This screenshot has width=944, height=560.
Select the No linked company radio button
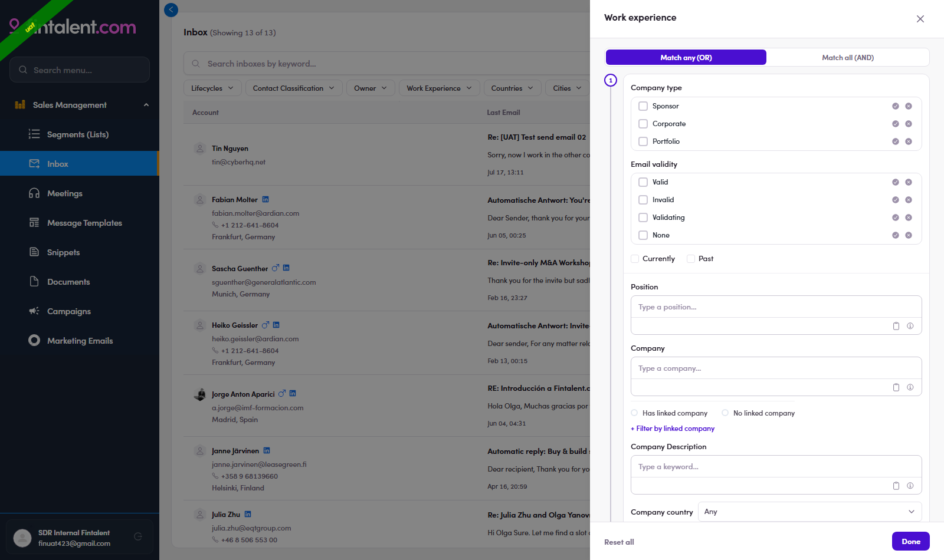click(x=725, y=413)
